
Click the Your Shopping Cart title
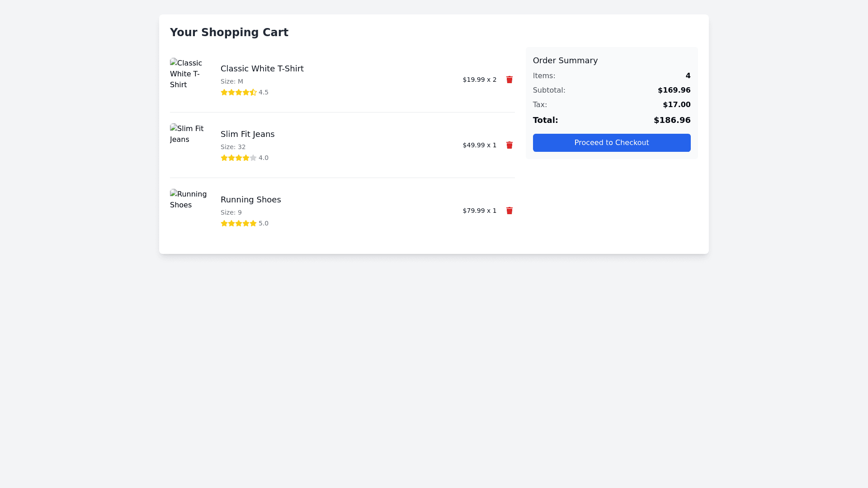(x=229, y=33)
